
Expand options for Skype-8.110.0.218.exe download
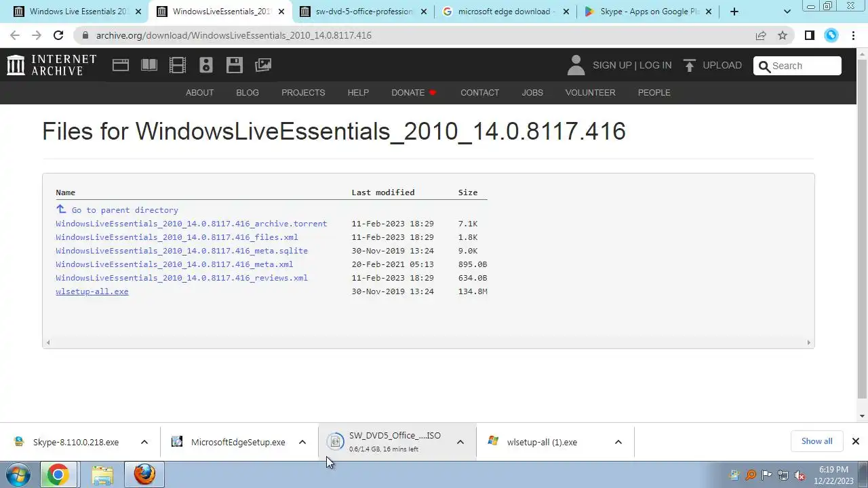(144, 442)
